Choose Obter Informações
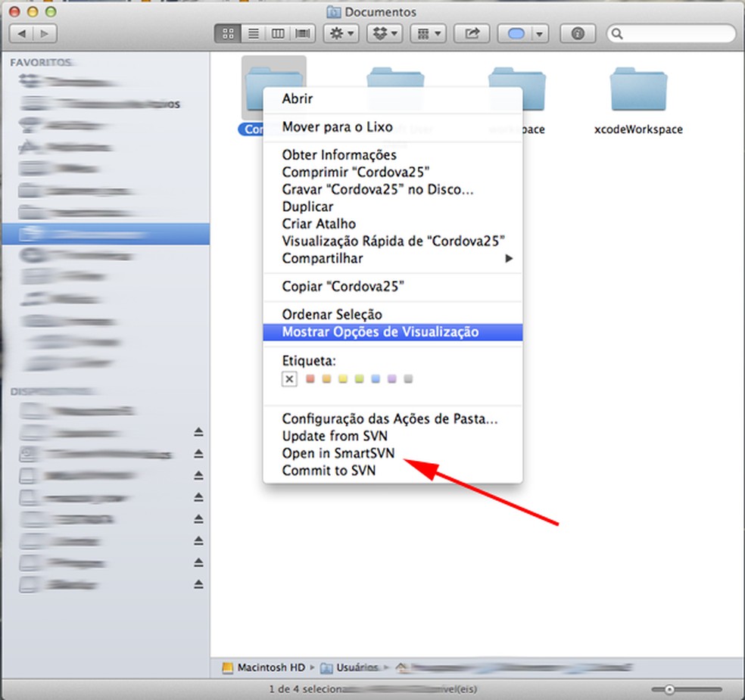The image size is (745, 700). click(x=393, y=155)
